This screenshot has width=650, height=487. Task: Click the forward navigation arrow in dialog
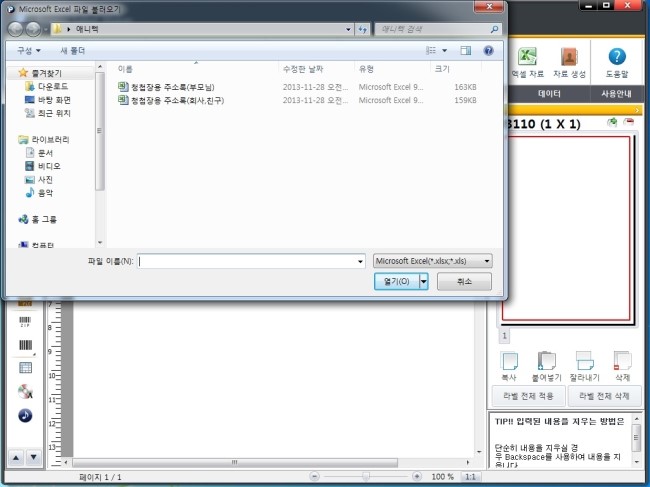[x=33, y=29]
